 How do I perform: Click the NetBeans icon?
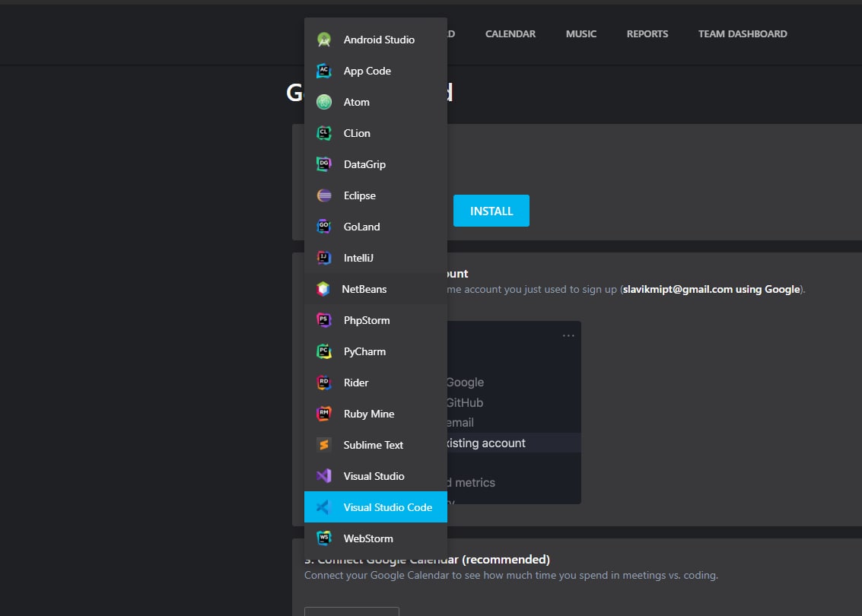[x=323, y=289]
